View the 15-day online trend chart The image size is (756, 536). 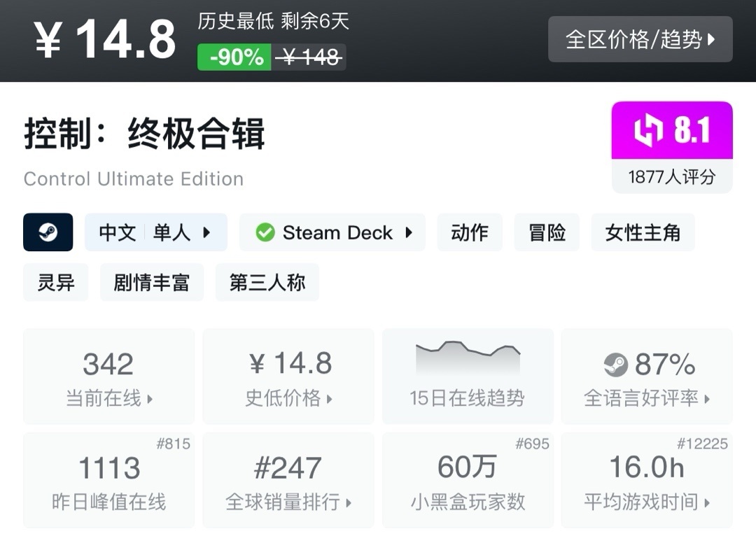(x=468, y=376)
